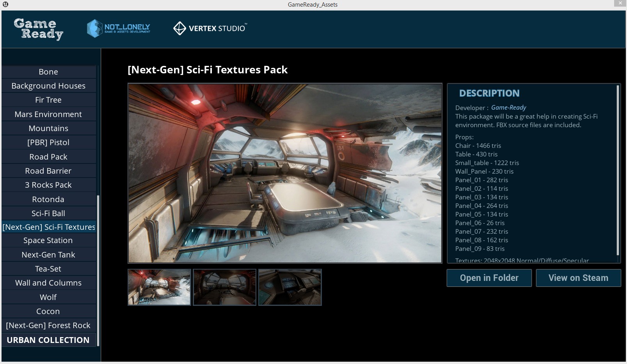
Task: Select the Space Station asset
Action: [x=48, y=240]
